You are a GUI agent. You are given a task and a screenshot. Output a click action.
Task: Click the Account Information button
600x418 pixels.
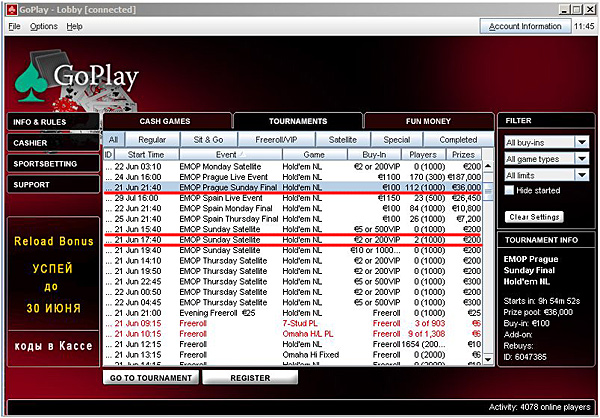click(x=525, y=26)
